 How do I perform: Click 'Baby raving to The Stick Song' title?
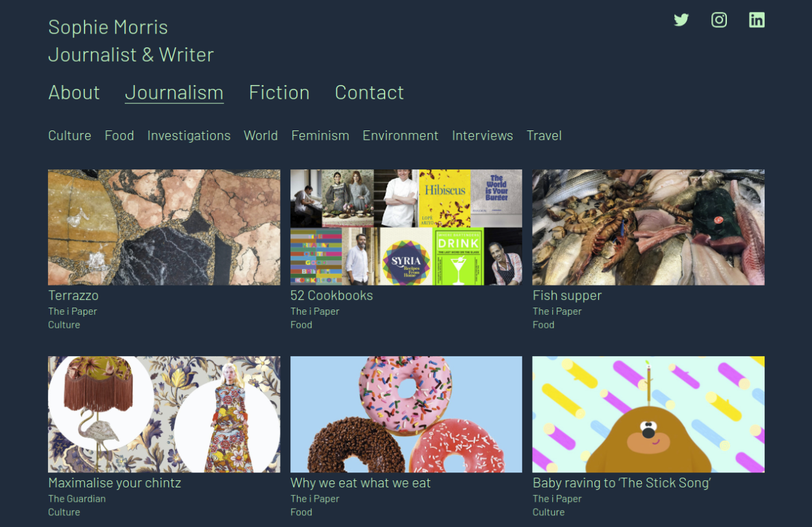click(622, 483)
